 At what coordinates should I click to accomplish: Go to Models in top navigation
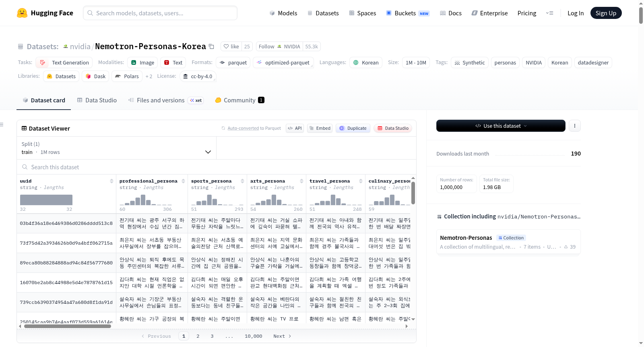pyautogui.click(x=283, y=13)
